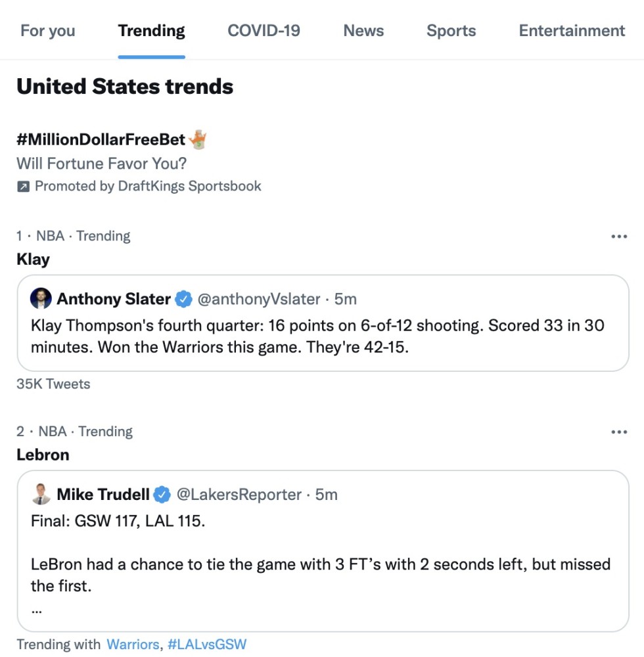Click Anthony Slater's profile avatar
This screenshot has height=657, width=644.
coord(41,299)
